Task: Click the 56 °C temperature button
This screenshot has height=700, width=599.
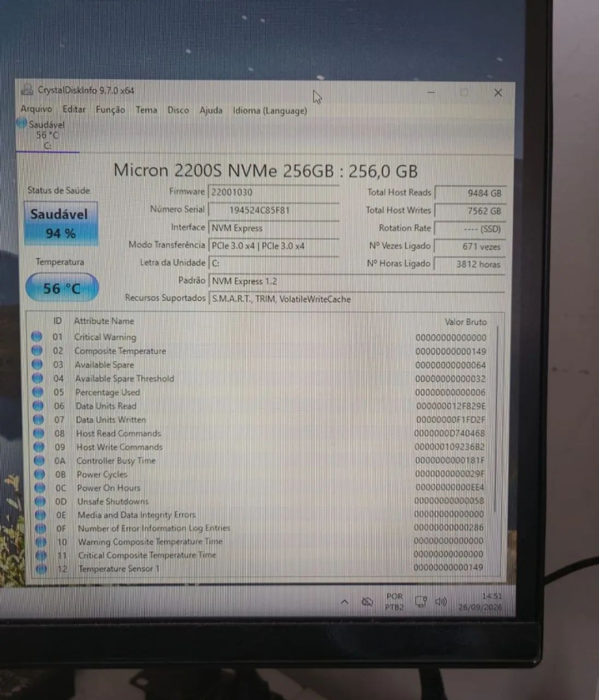Action: click(62, 288)
